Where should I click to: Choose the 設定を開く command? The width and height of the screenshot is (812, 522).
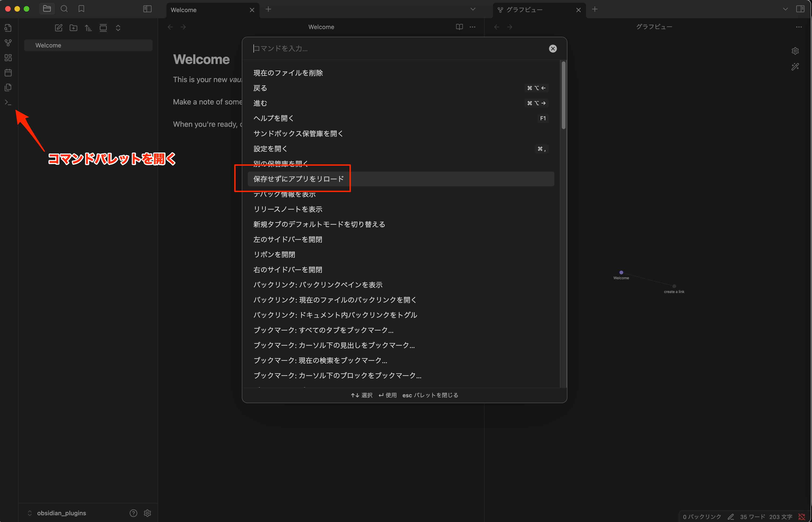pyautogui.click(x=270, y=148)
